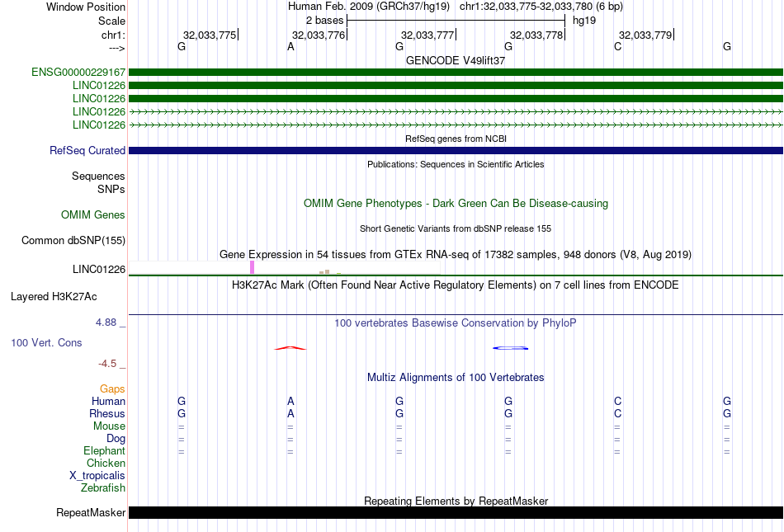The image size is (784, 532).
Task: Select the X_tropicalis species label
Action: (97, 476)
